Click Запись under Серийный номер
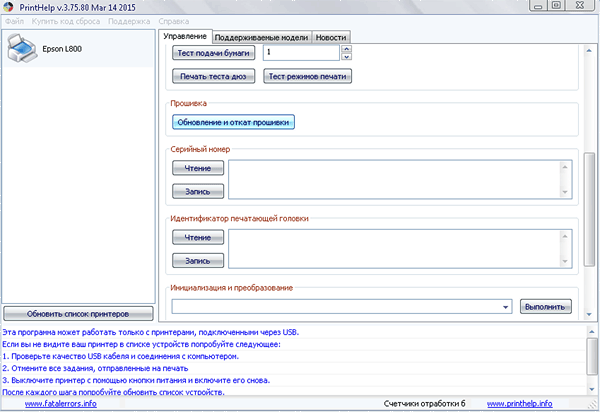The width and height of the screenshot is (600, 412). [198, 191]
